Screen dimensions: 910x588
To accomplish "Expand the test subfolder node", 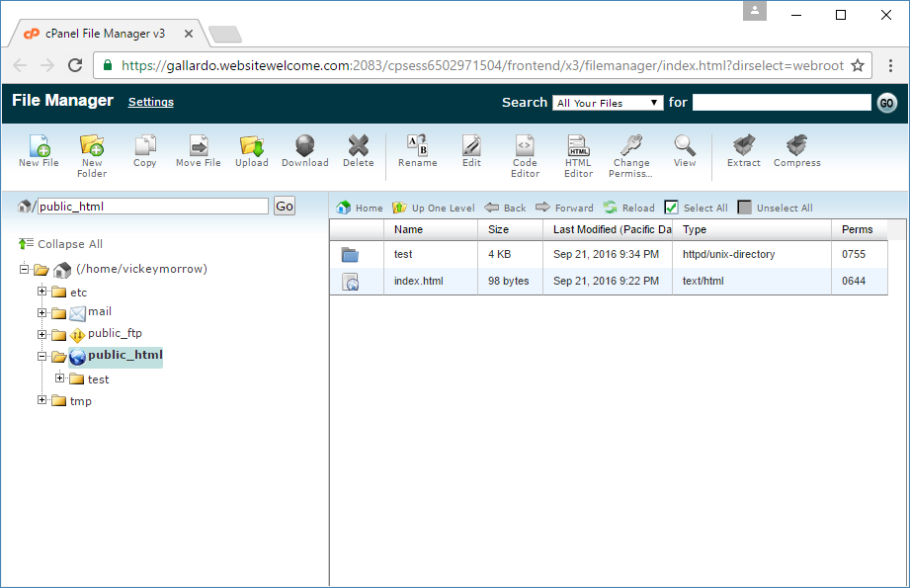I will (x=59, y=378).
